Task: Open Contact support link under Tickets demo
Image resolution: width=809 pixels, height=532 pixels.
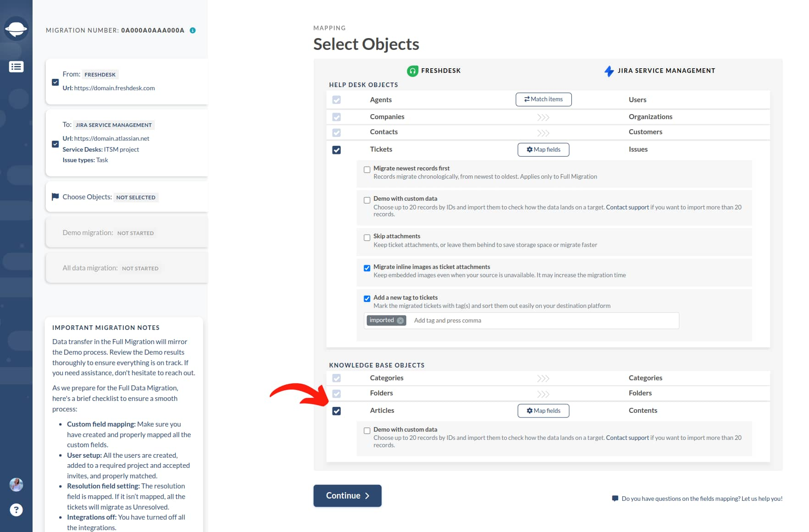Action: coord(627,207)
